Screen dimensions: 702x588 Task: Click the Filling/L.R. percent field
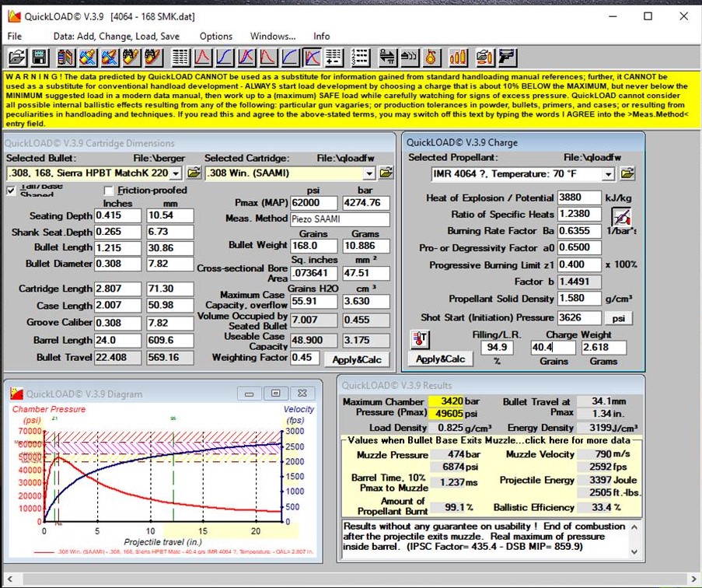(497, 347)
